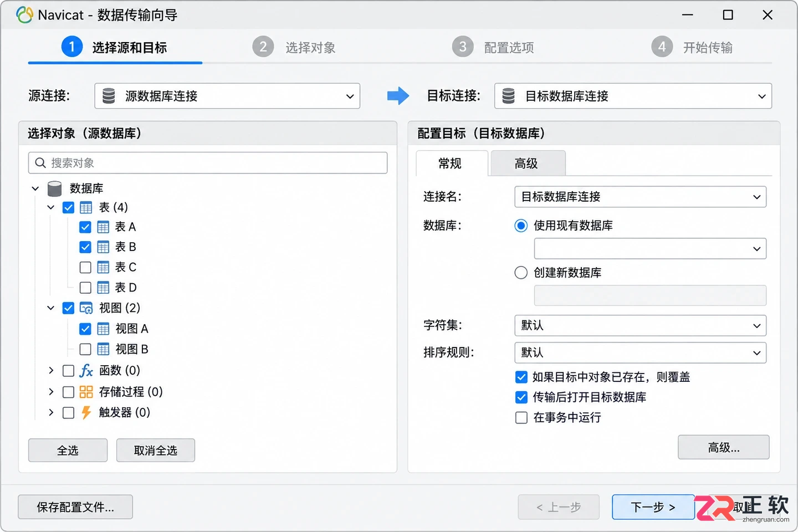Check the 表 C checkbox
This screenshot has width=798, height=532.
click(x=85, y=268)
